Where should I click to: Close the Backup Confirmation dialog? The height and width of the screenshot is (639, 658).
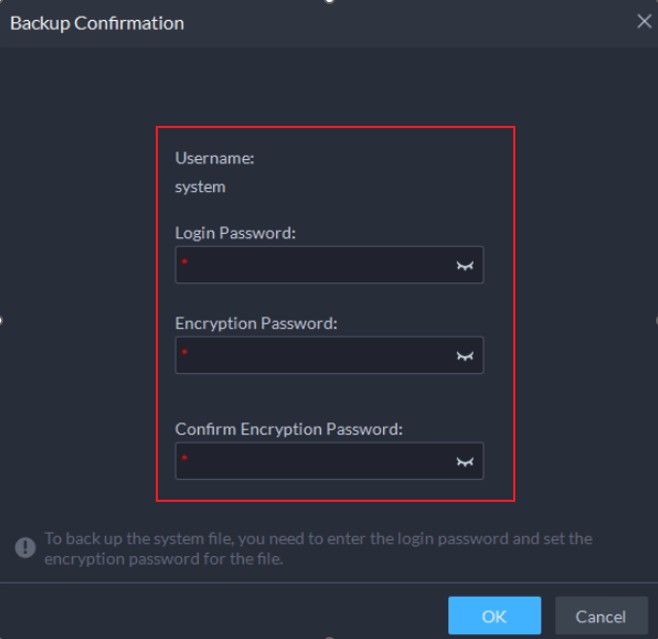coord(644,21)
